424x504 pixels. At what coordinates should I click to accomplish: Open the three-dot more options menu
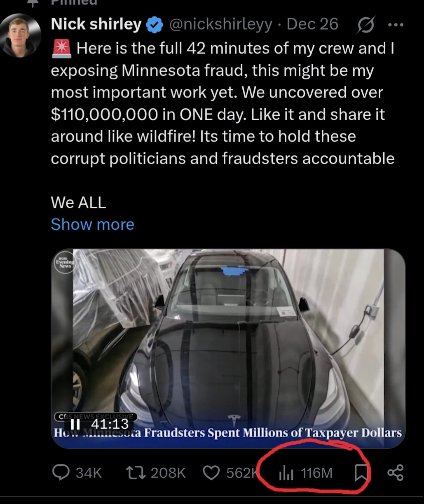[x=396, y=25]
